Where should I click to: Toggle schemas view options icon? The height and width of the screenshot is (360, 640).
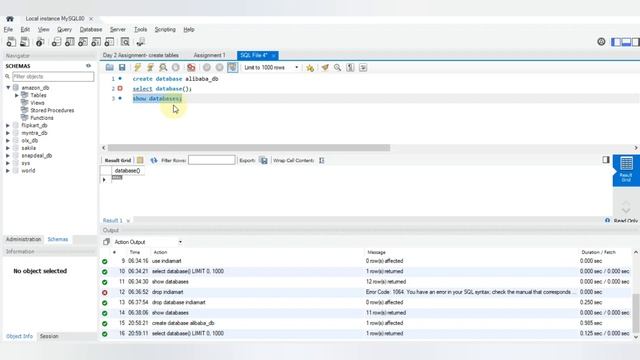[89, 66]
